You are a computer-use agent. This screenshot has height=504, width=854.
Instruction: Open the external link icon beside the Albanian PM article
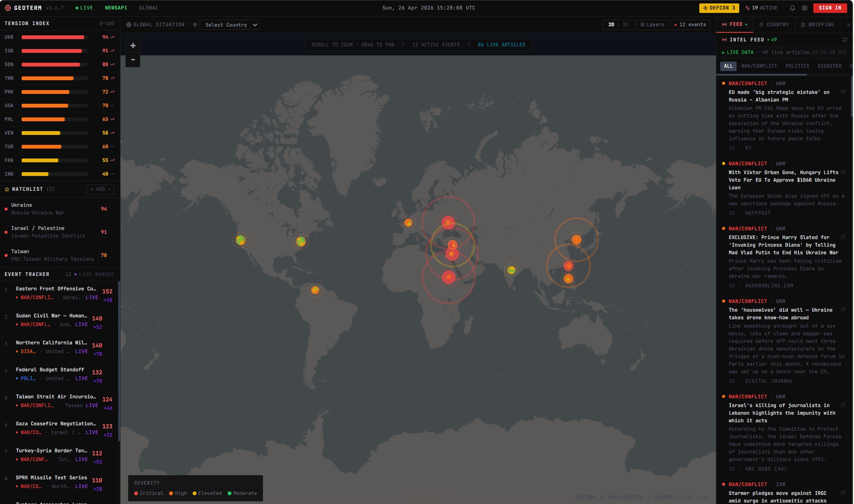point(843,92)
